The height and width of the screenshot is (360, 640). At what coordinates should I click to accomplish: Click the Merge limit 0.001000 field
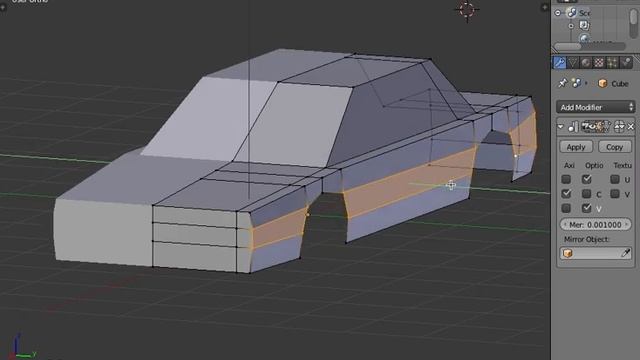[596, 224]
